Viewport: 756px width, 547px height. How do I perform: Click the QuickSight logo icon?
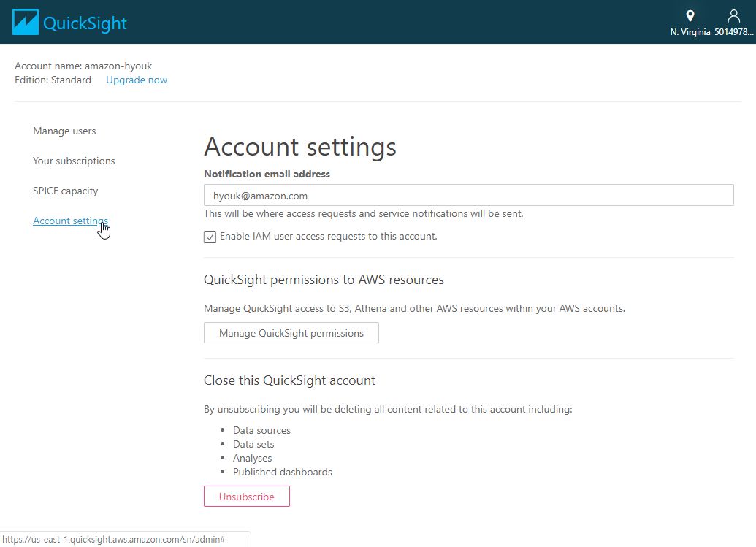point(25,22)
